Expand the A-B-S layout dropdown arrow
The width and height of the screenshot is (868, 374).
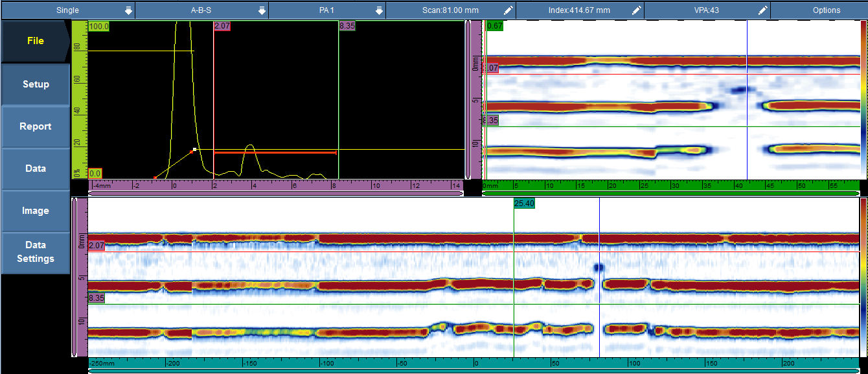(x=262, y=10)
